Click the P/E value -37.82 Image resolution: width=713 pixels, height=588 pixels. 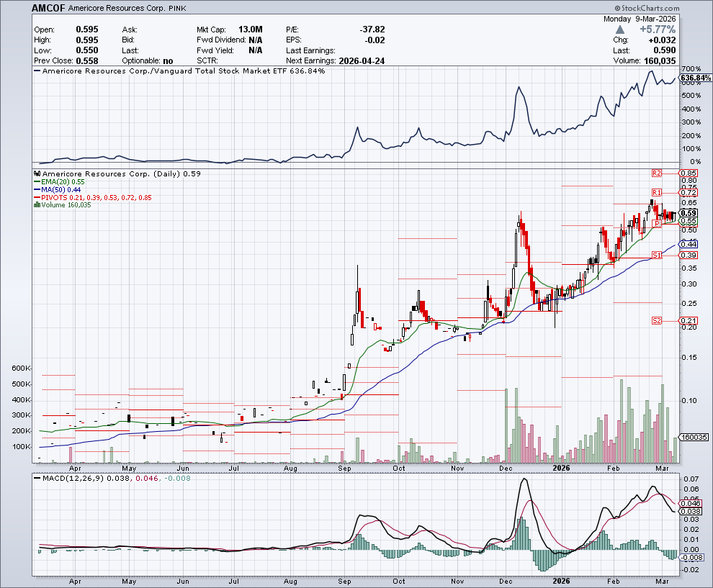click(x=372, y=30)
